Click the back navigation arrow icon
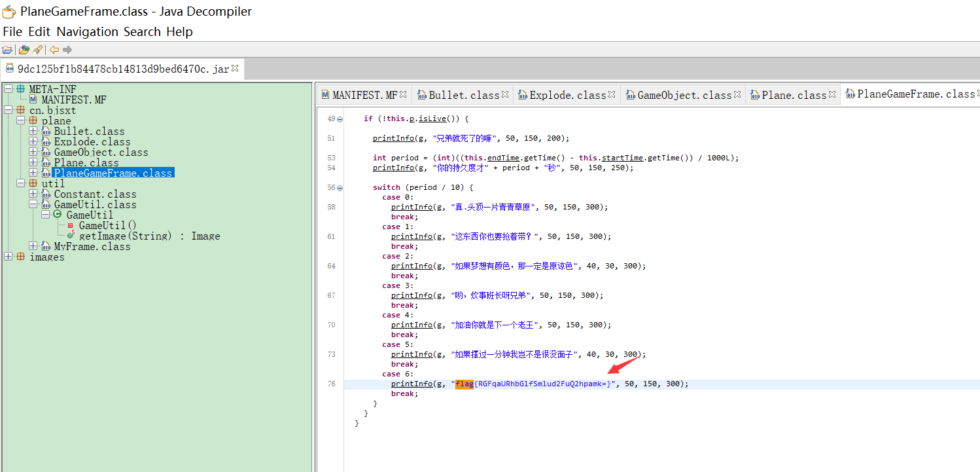980x472 pixels. click(x=54, y=50)
